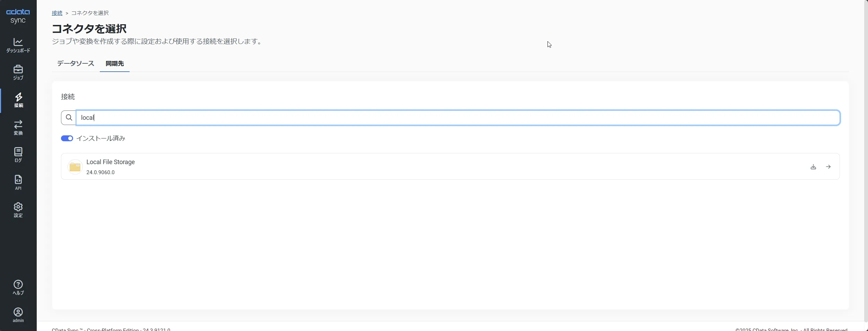The image size is (868, 331).
Task: Open the API sidebar icon
Action: tap(18, 182)
